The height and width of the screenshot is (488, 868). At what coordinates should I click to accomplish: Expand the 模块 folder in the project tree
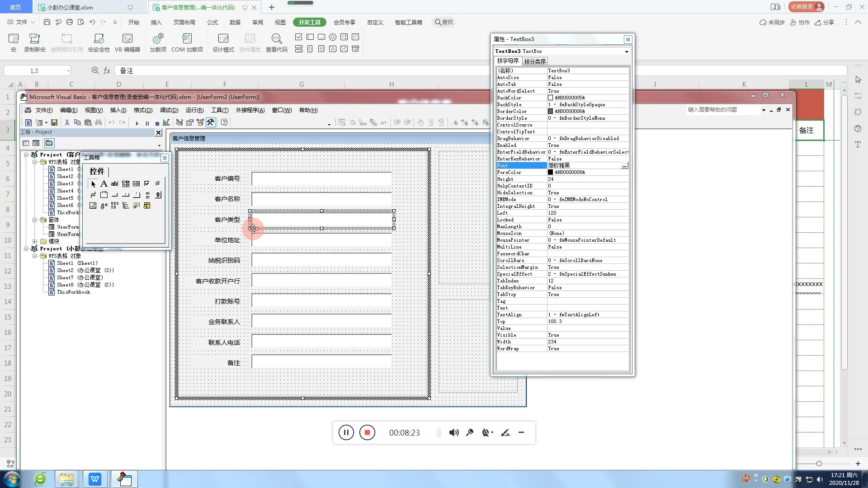35,241
